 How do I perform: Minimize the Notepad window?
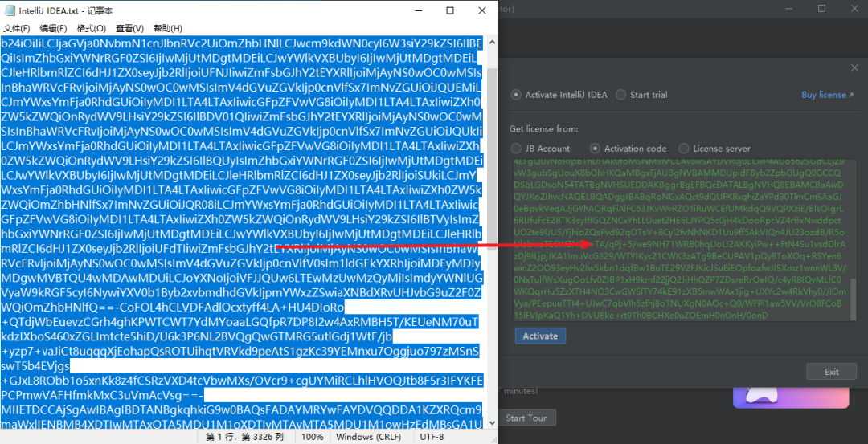(x=419, y=10)
